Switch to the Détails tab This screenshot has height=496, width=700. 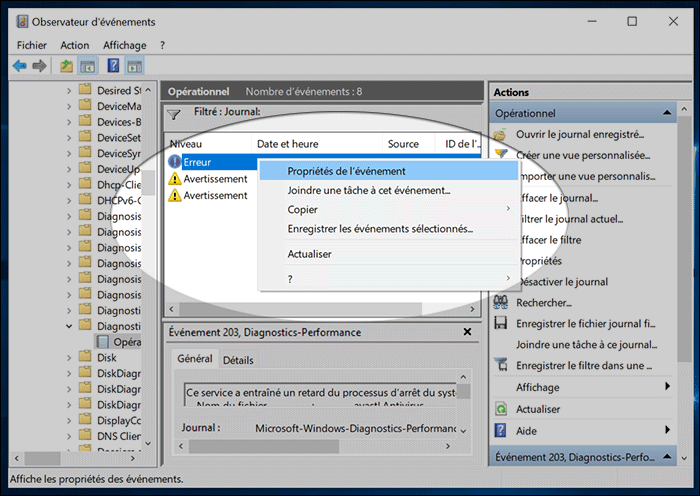coord(238,360)
